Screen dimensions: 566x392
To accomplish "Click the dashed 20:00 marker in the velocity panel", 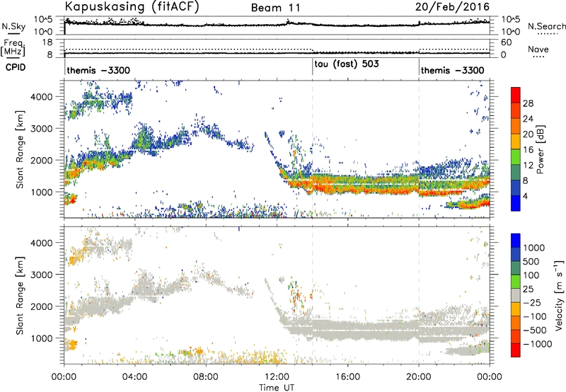I will (x=419, y=295).
